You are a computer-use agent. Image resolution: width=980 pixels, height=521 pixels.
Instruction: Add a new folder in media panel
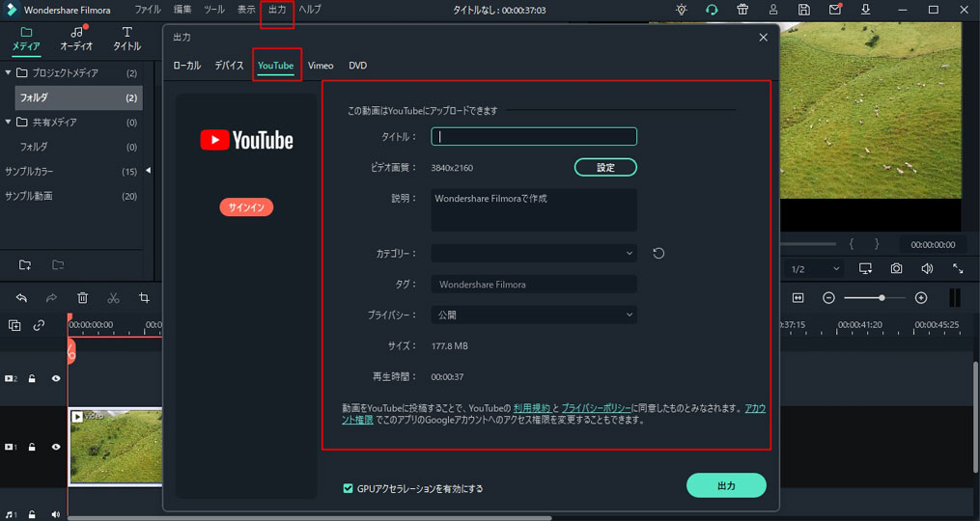pos(25,265)
